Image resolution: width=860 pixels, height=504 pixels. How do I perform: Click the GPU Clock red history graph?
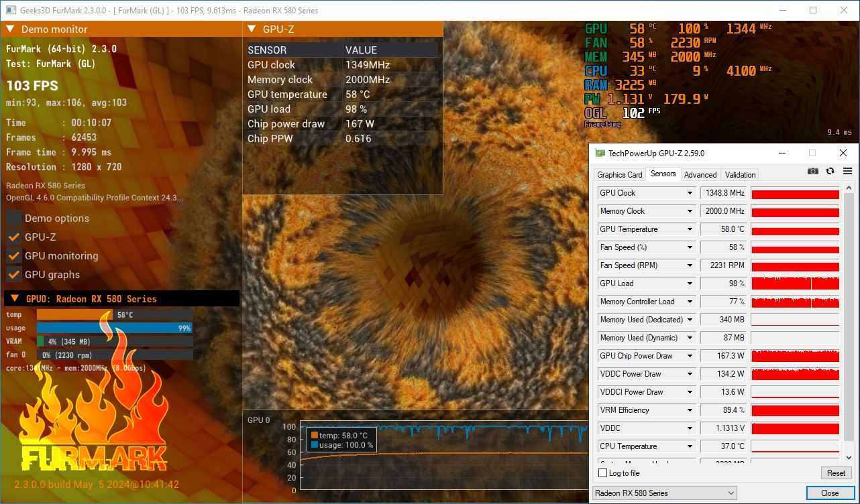(795, 193)
